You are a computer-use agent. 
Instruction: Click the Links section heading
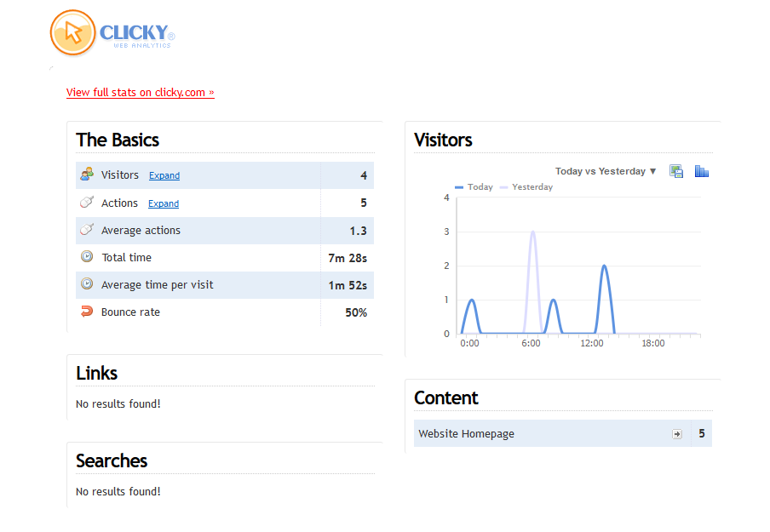point(97,373)
